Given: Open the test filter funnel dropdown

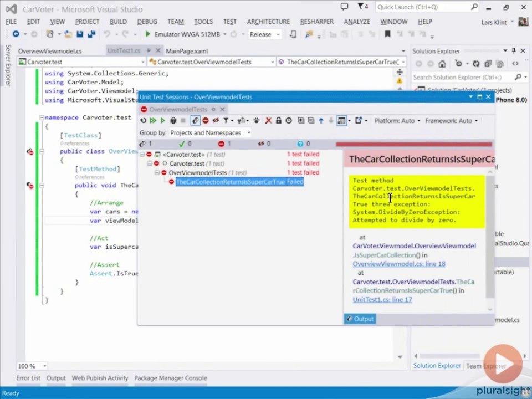Looking at the screenshot, I should (228, 120).
